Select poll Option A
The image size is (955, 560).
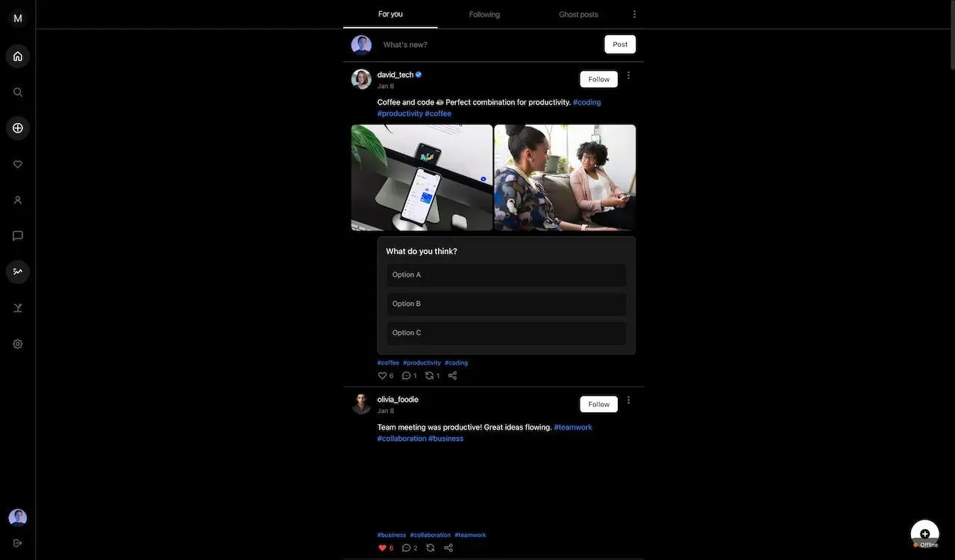click(x=507, y=274)
